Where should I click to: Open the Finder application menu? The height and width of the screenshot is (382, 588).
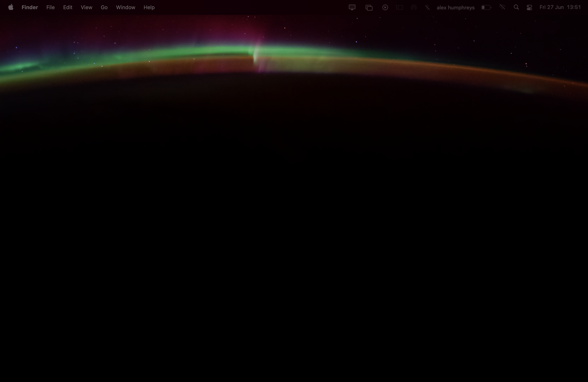30,7
